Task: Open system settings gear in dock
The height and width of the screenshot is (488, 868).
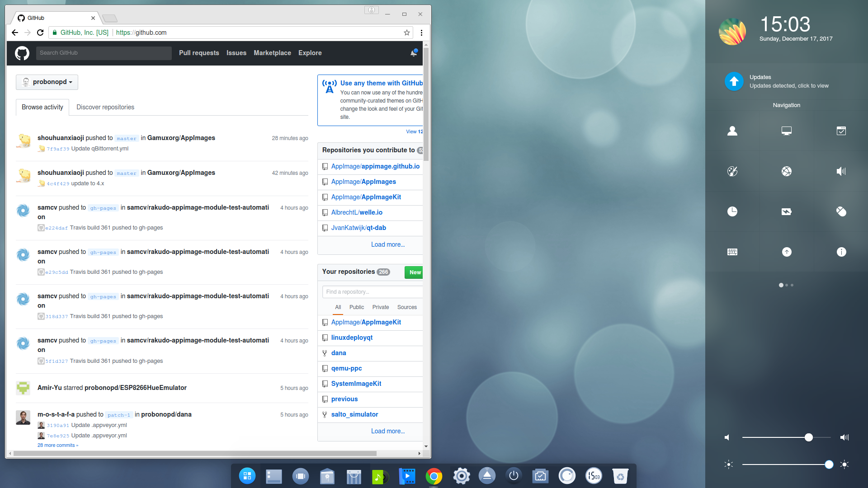Action: (x=461, y=476)
